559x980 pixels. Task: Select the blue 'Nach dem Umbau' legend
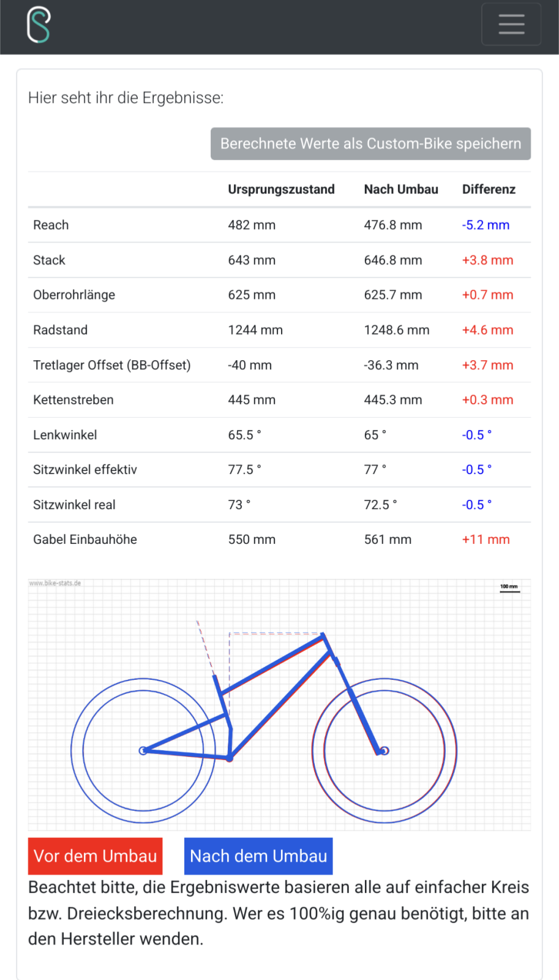[258, 856]
